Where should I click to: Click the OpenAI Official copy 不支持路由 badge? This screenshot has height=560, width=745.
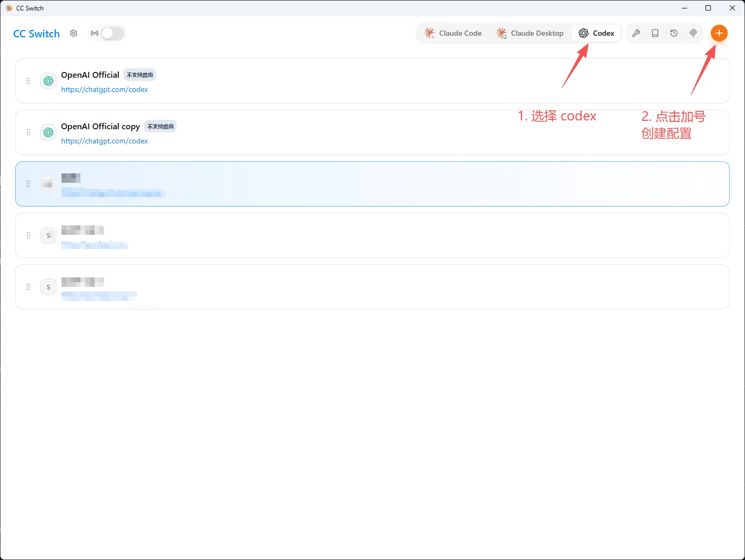(160, 126)
